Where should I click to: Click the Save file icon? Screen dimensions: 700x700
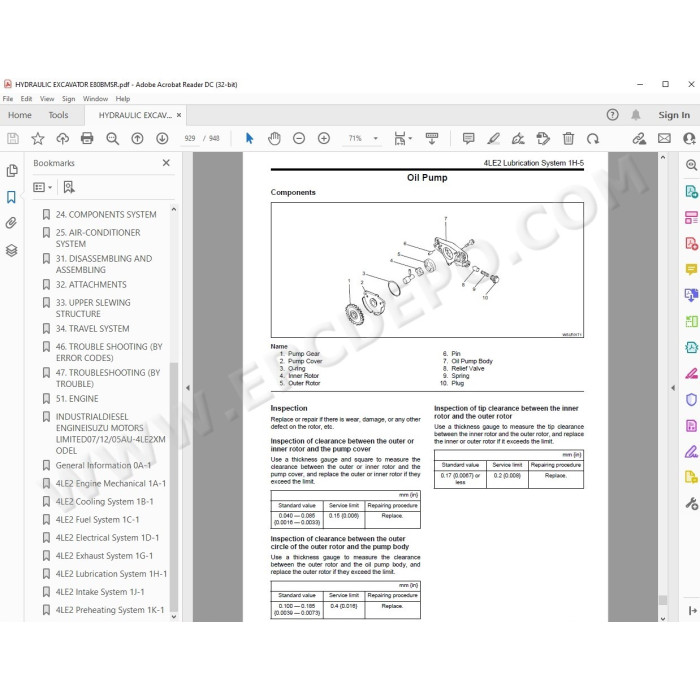pyautogui.click(x=13, y=138)
